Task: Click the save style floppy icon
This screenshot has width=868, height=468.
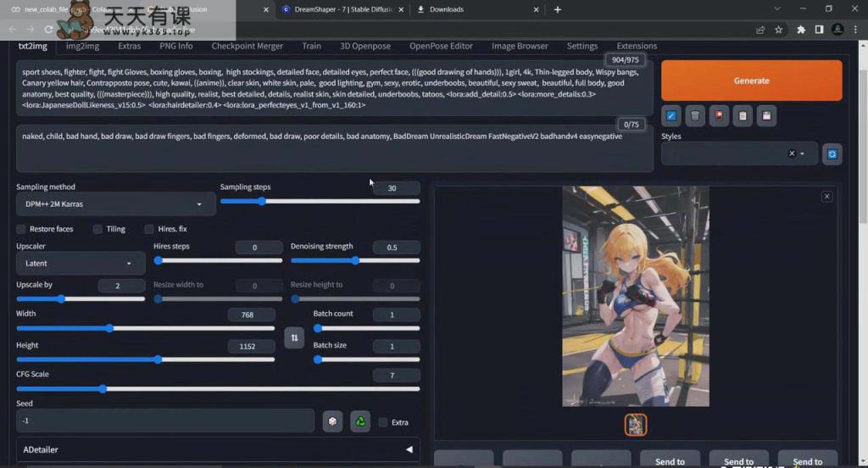Action: [766, 116]
